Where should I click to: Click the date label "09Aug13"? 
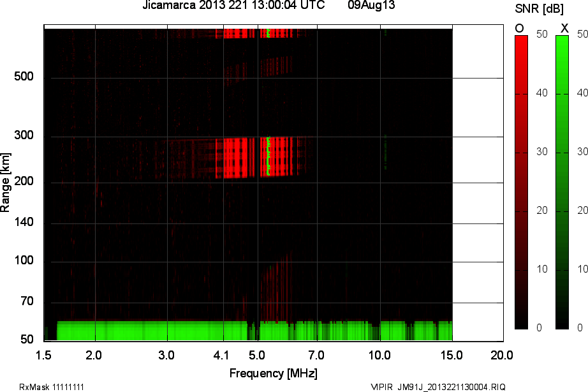coord(371,5)
